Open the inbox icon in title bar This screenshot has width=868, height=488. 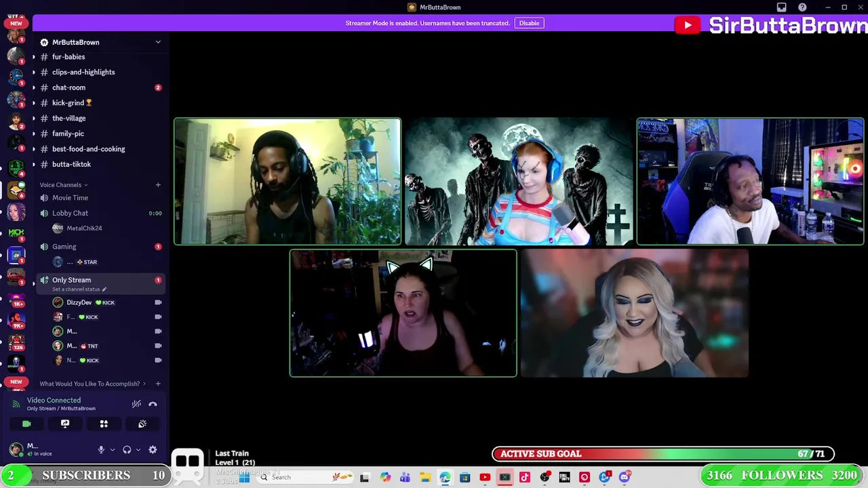[x=782, y=7]
